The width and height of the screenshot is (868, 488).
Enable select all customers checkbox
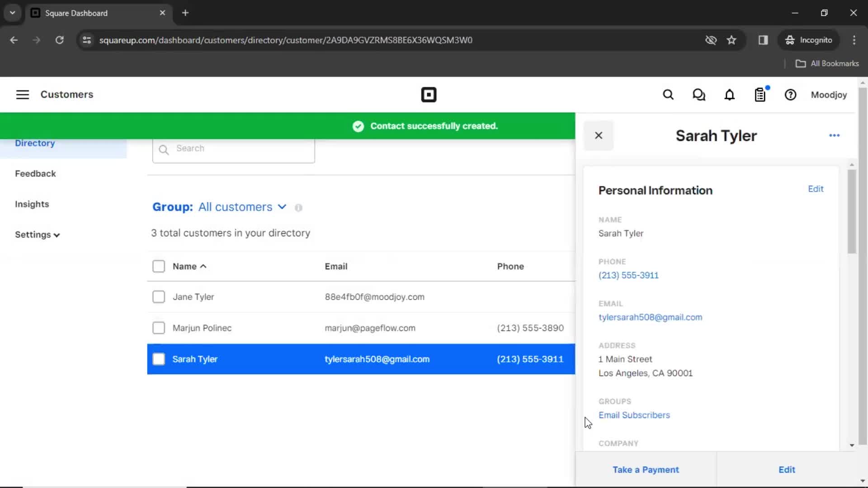[x=159, y=266]
